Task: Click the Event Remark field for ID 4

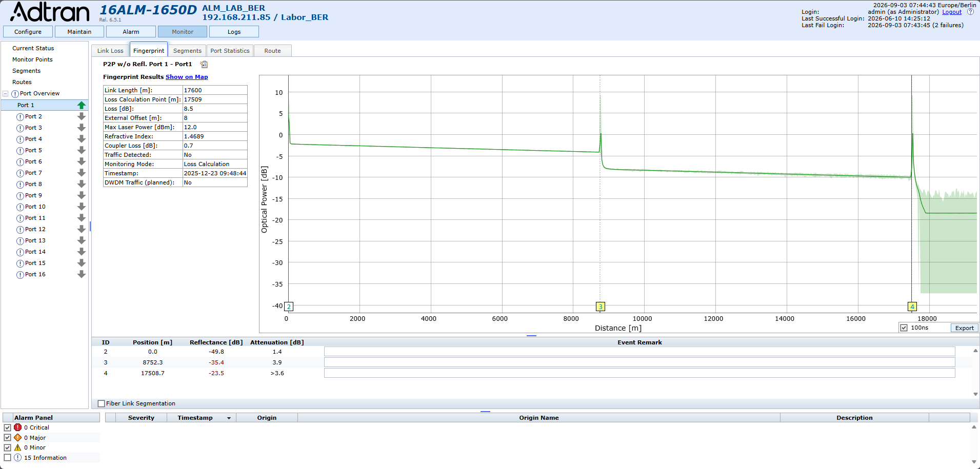Action: coord(639,373)
